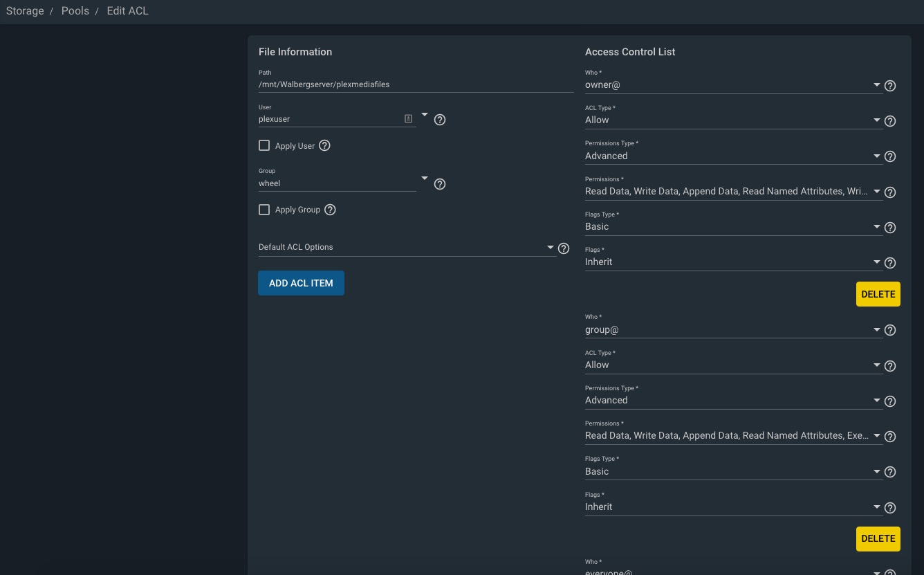Open group@ Permissions Type Advanced dropdown

pos(732,401)
